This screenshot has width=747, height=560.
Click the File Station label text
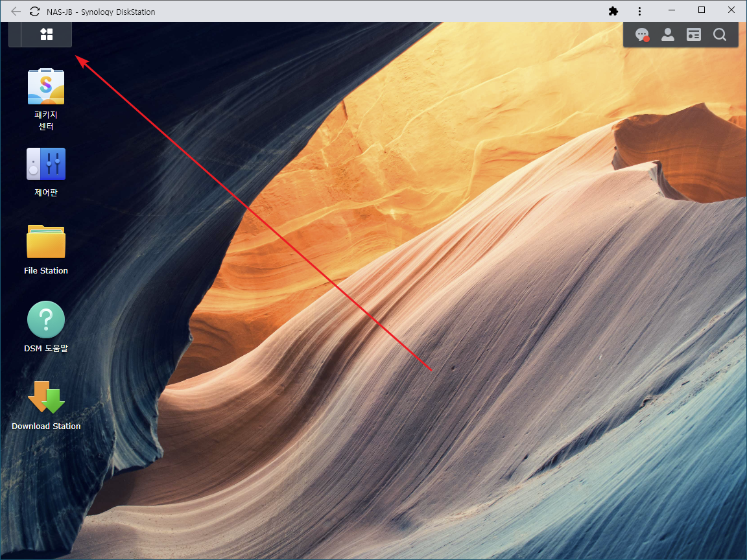tap(46, 270)
